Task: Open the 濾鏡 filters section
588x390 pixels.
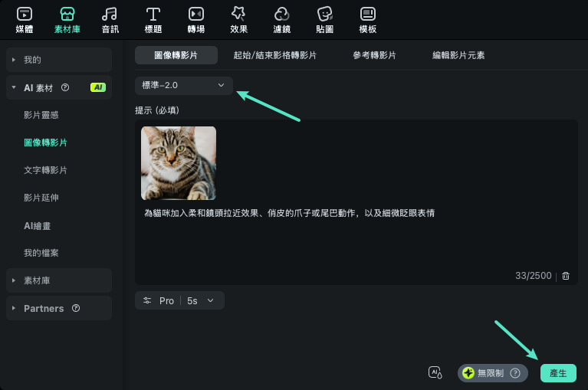Action: 282,20
